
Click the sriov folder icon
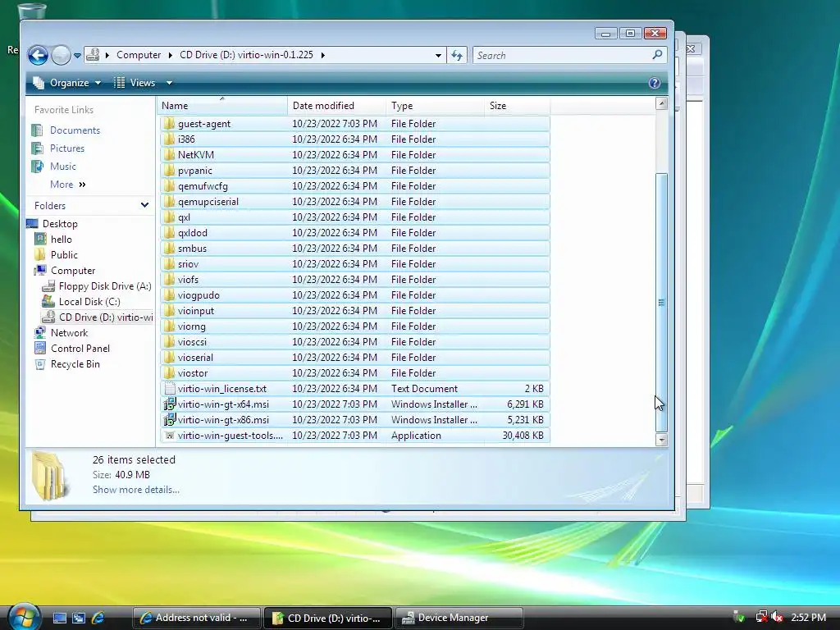pos(169,263)
